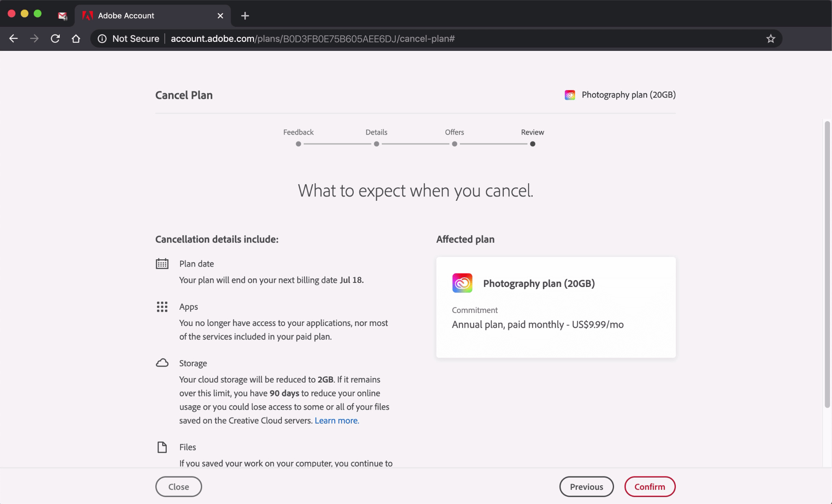This screenshot has width=832, height=504.
Task: Click the page's vertical scrollbar
Action: click(x=827, y=264)
